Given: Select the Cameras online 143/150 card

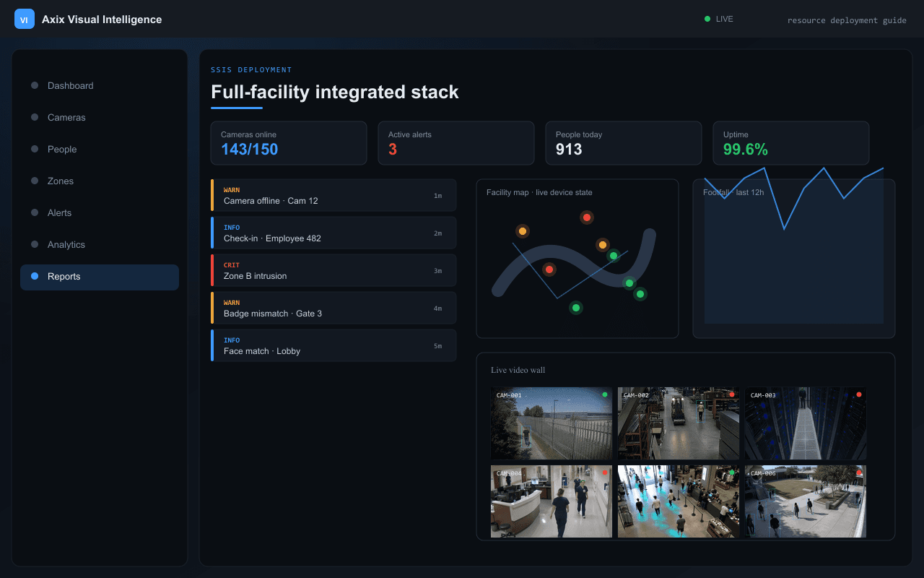Looking at the screenshot, I should coord(289,143).
